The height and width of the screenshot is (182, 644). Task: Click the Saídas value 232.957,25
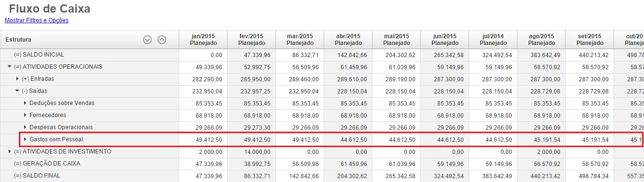click(x=256, y=91)
